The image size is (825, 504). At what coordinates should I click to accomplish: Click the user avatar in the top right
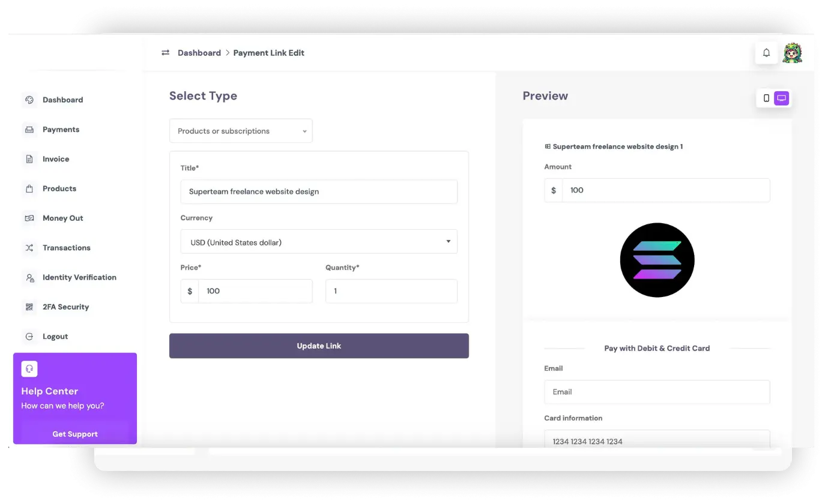pos(793,53)
